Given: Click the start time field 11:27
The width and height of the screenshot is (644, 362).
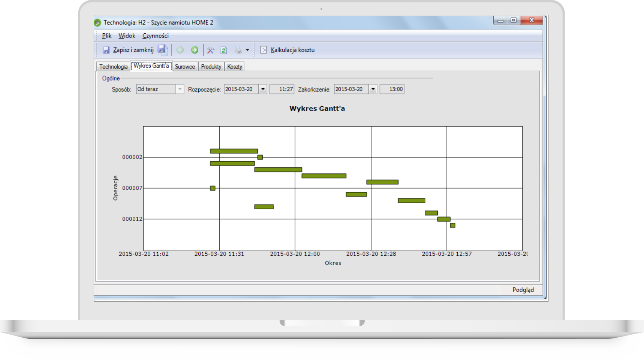Looking at the screenshot, I should (x=282, y=89).
